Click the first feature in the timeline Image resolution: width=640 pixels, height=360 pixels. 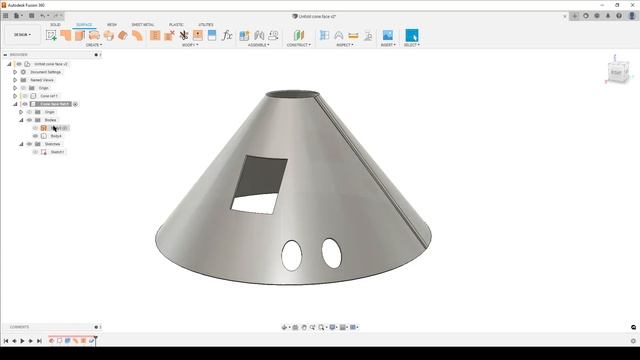[x=51, y=340]
